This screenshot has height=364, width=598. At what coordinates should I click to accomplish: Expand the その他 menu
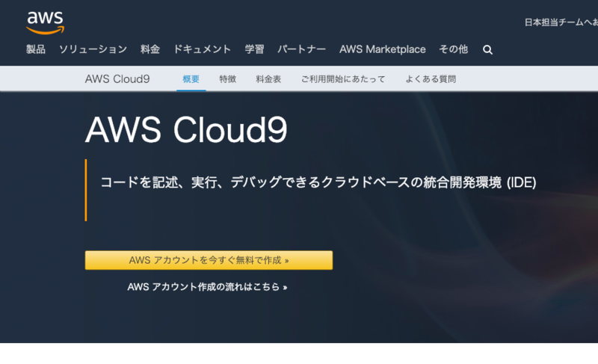pyautogui.click(x=454, y=49)
